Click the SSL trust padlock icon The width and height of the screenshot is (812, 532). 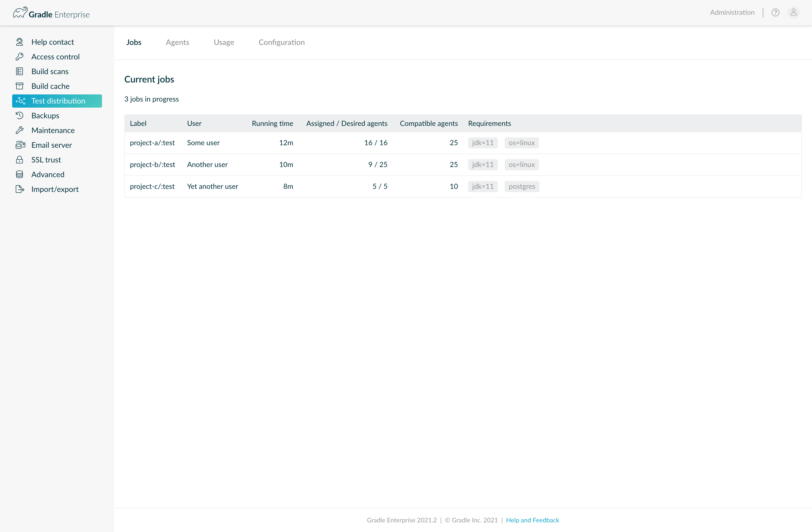(x=20, y=160)
